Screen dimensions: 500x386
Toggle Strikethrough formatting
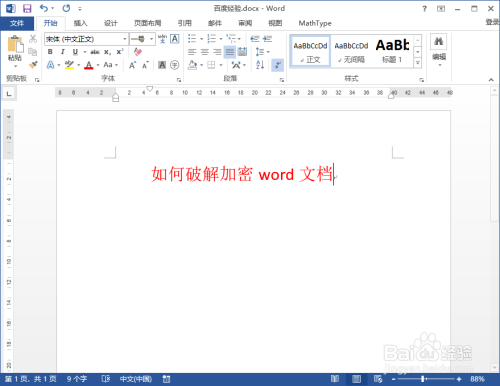[x=95, y=52]
